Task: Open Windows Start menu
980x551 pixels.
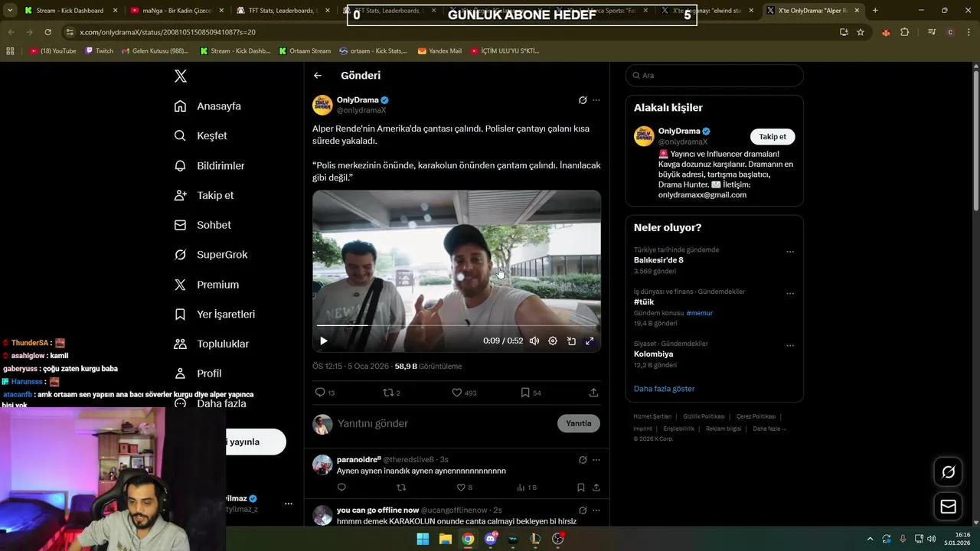Action: [x=423, y=539]
